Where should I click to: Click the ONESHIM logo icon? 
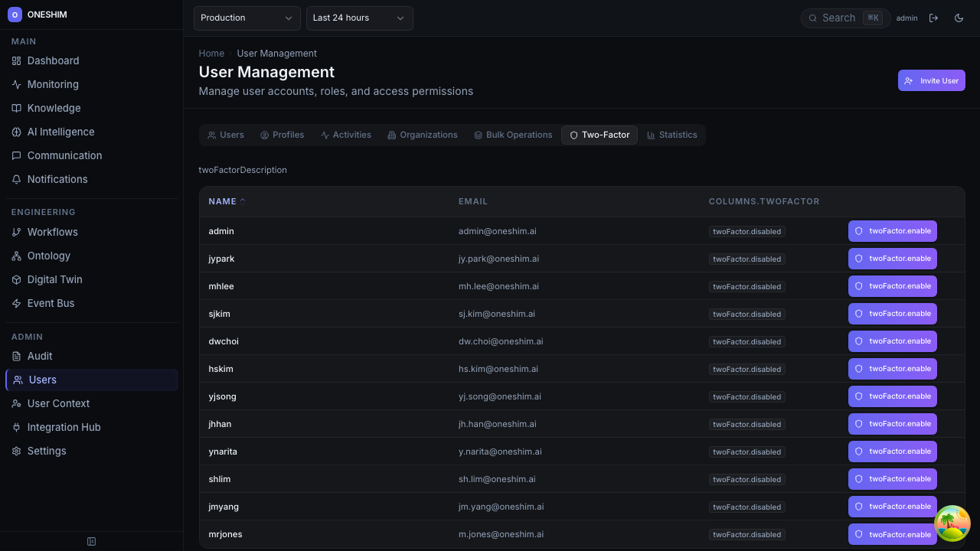point(15,15)
